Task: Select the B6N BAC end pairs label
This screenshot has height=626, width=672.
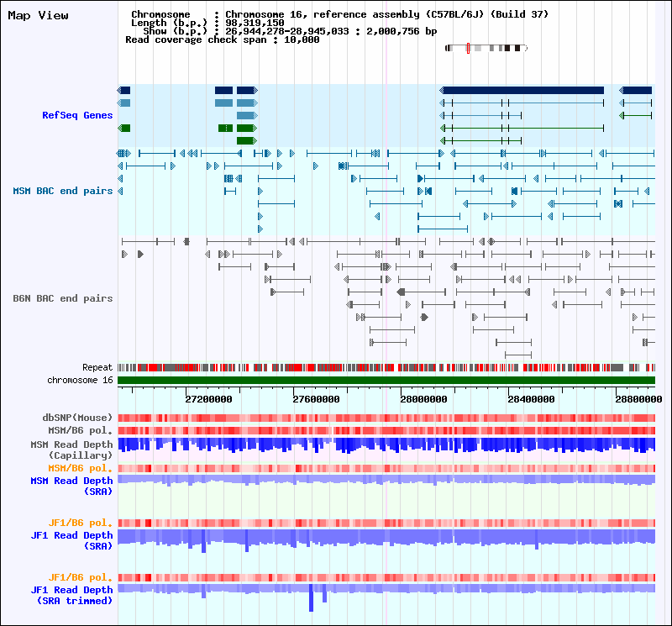Action: tap(62, 298)
